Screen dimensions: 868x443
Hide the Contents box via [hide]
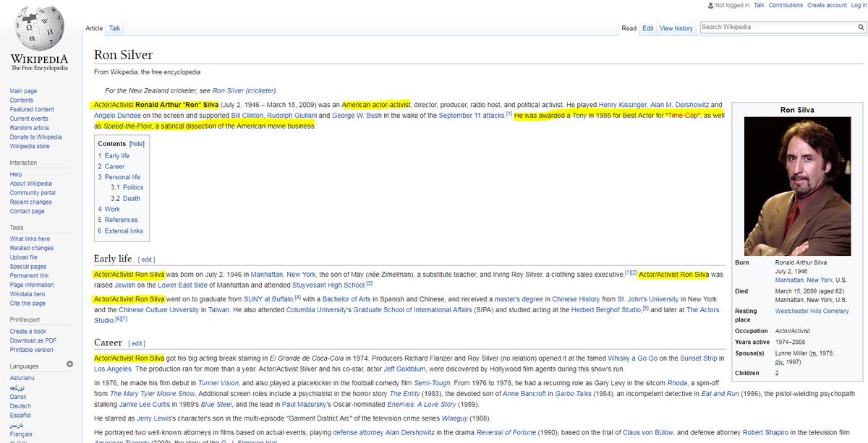(137, 144)
